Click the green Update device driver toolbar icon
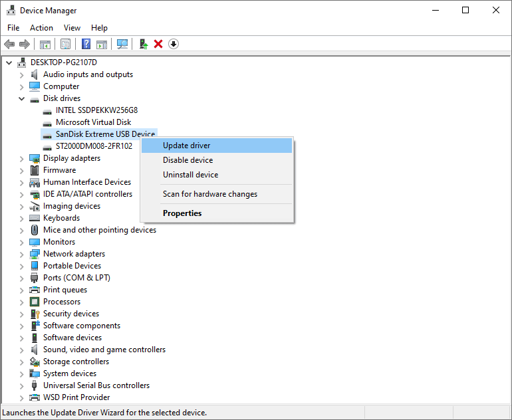Image resolution: width=512 pixels, height=420 pixels. pyautogui.click(x=143, y=45)
